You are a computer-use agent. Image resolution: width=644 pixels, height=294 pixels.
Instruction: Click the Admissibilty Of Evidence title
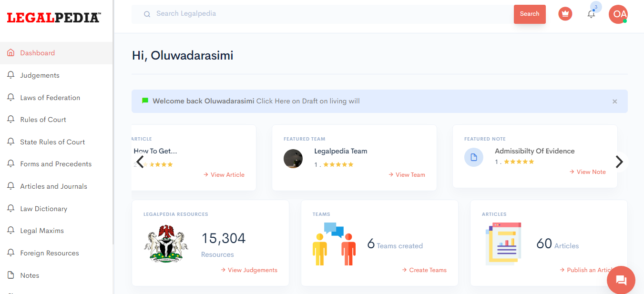pos(535,151)
